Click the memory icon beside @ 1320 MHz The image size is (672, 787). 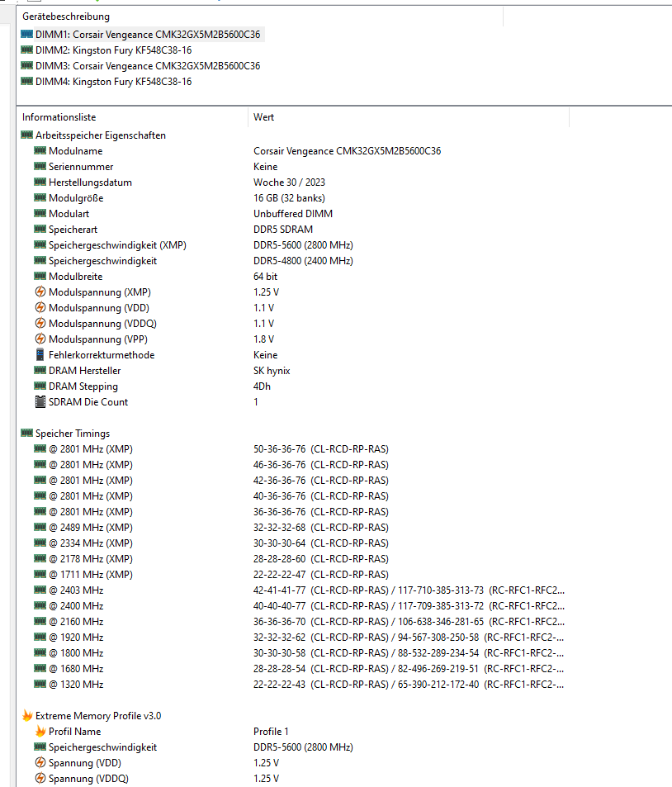(40, 684)
